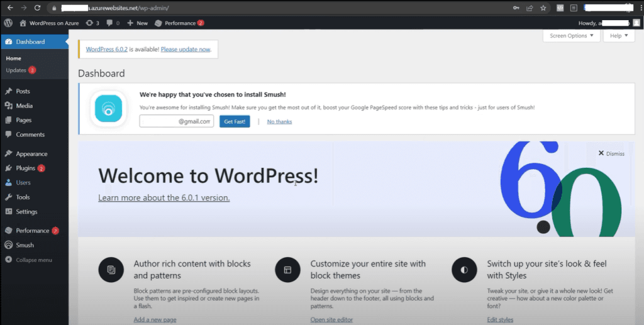Click the Welcome to WordPress! heading
The height and width of the screenshot is (325, 644).
pyautogui.click(x=208, y=175)
